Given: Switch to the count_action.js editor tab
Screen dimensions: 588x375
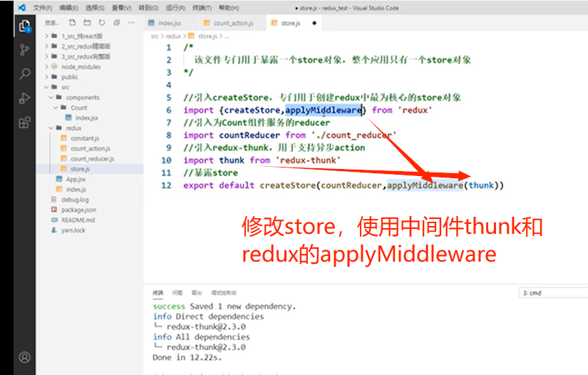Looking at the screenshot, I should point(233,23).
